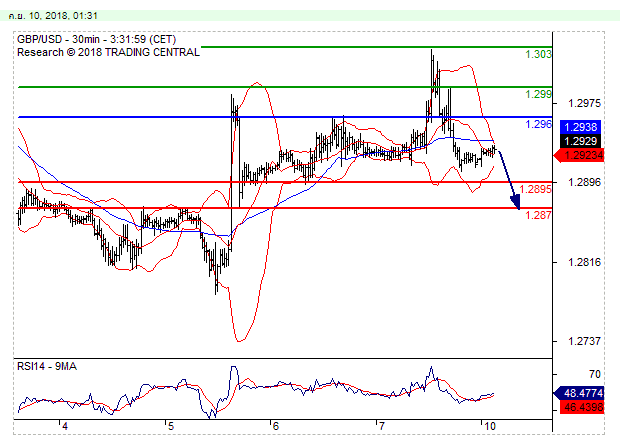This screenshot has height=443, width=620.
Task: Click the green 1.303 resistance label
Action: (538, 54)
